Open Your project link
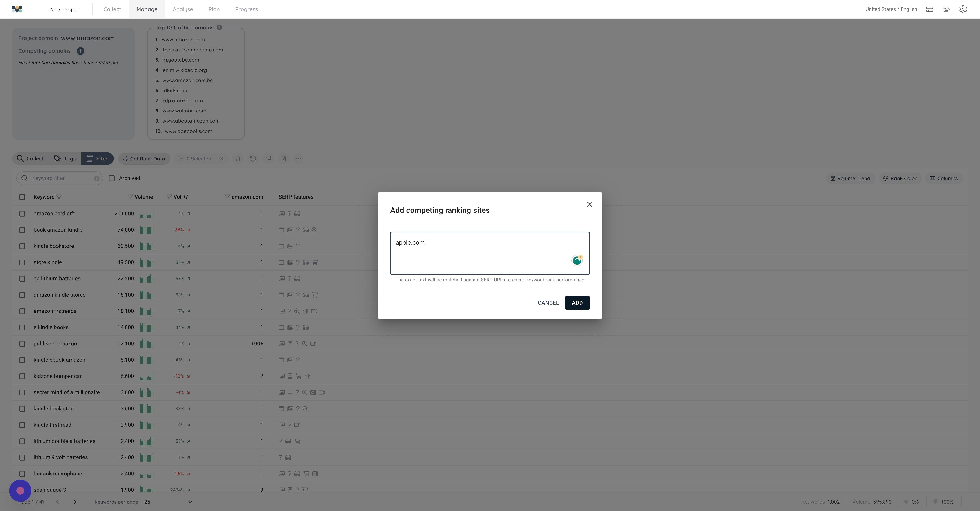This screenshot has width=980, height=511. pyautogui.click(x=65, y=10)
